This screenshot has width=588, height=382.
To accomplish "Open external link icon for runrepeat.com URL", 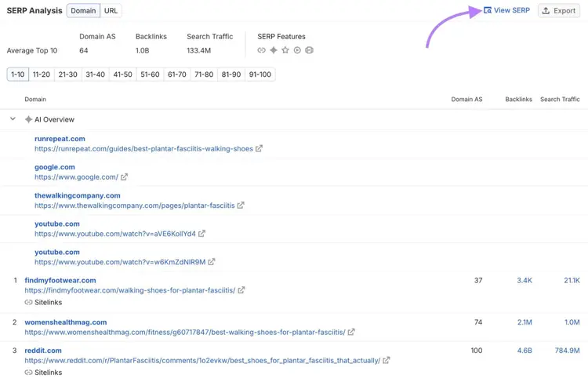I will click(259, 148).
